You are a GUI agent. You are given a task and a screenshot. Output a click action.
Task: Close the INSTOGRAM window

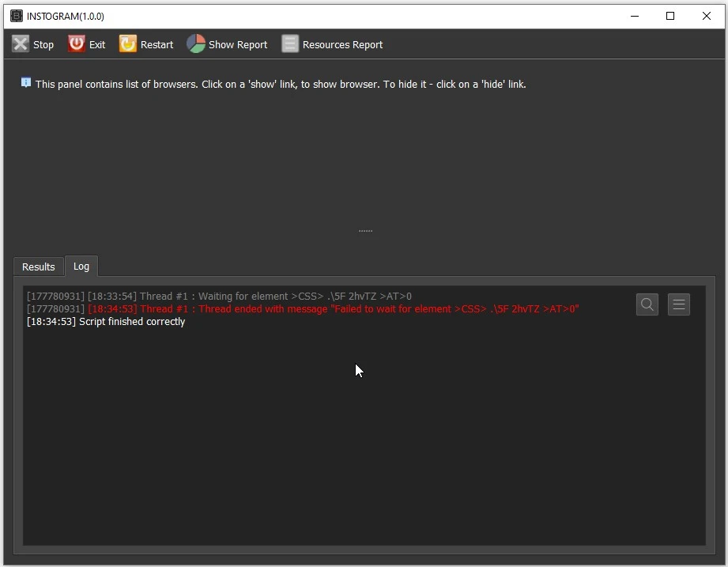[x=706, y=17]
